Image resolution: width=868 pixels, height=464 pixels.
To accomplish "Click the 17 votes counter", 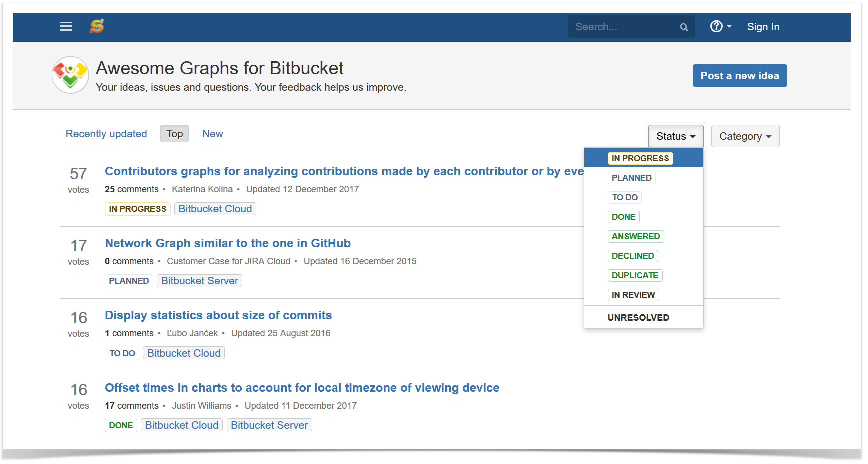I will (x=78, y=252).
